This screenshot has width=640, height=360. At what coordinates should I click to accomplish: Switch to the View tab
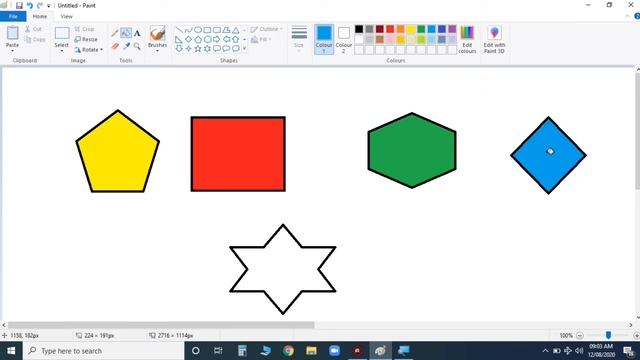[x=67, y=17]
